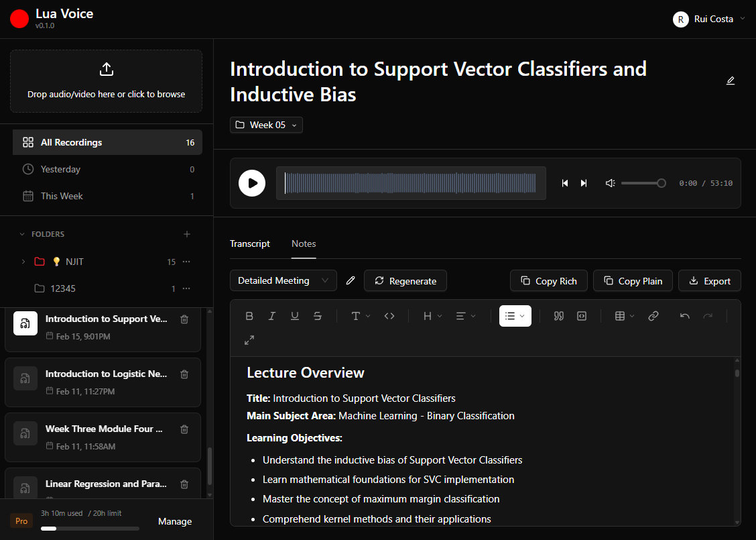
Task: Expand editor to fullscreen
Action: tap(249, 340)
